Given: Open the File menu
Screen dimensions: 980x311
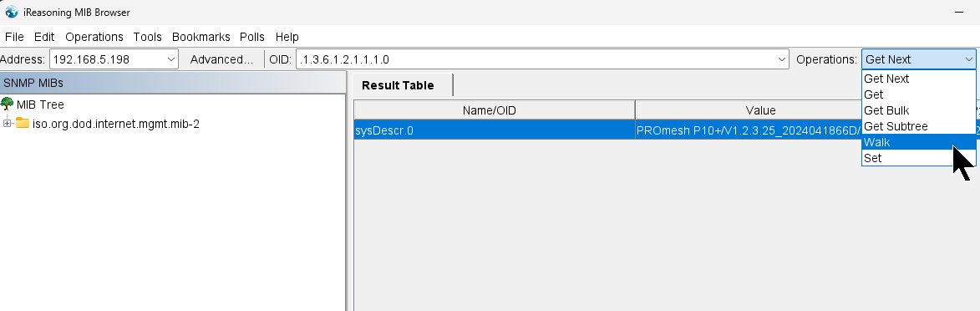Looking at the screenshot, I should (13, 37).
